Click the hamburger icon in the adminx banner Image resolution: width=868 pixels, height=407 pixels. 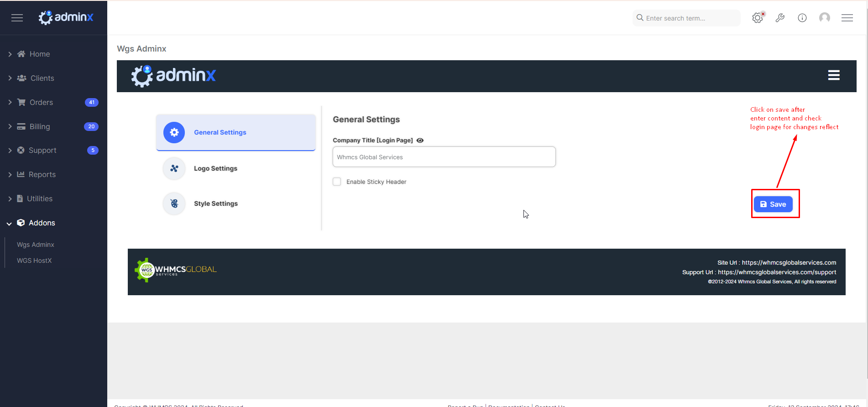833,75
